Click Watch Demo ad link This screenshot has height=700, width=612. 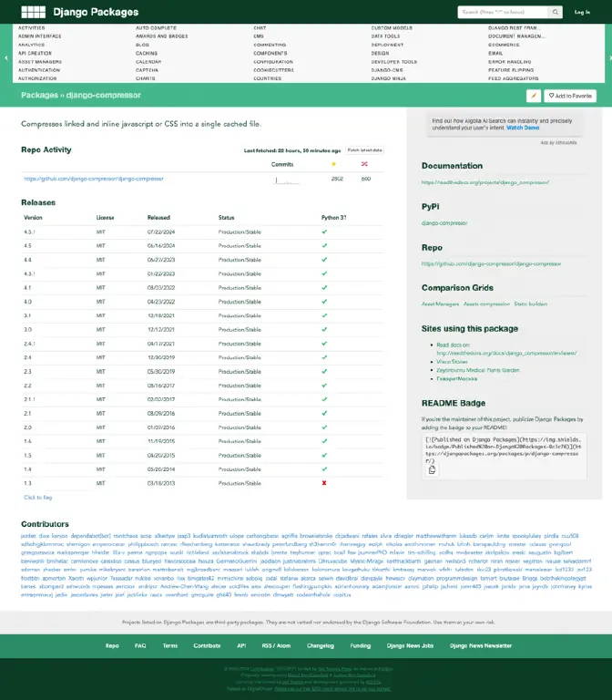pos(523,128)
